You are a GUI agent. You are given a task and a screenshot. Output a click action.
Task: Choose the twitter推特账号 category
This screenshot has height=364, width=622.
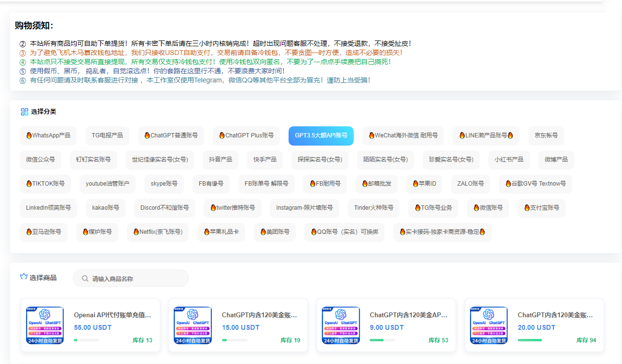(x=233, y=208)
